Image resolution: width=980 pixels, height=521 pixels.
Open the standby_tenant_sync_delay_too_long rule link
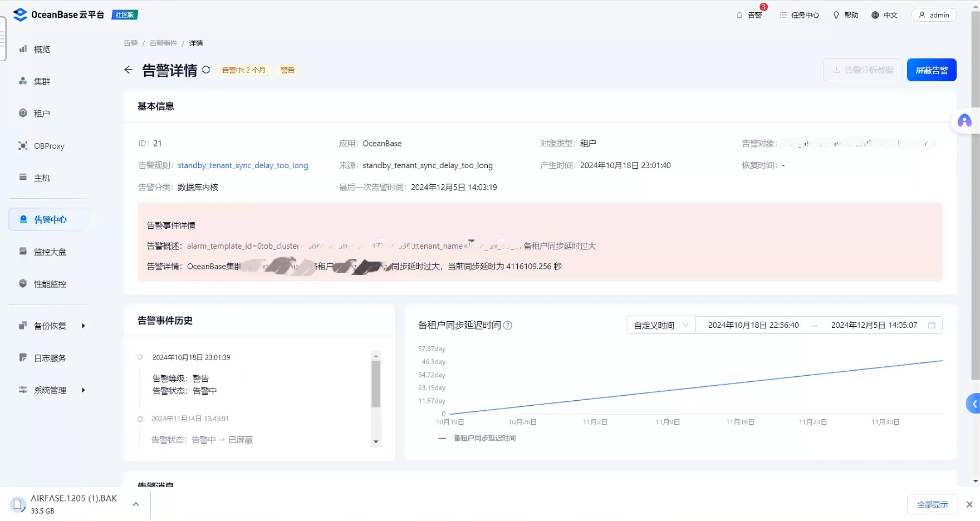pos(243,165)
